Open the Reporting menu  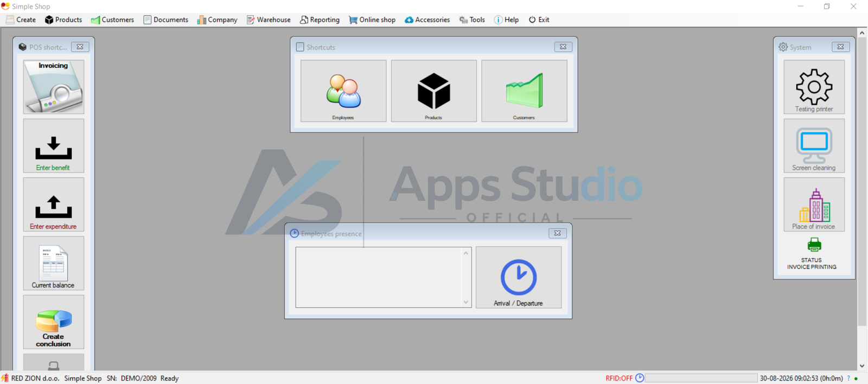point(320,20)
